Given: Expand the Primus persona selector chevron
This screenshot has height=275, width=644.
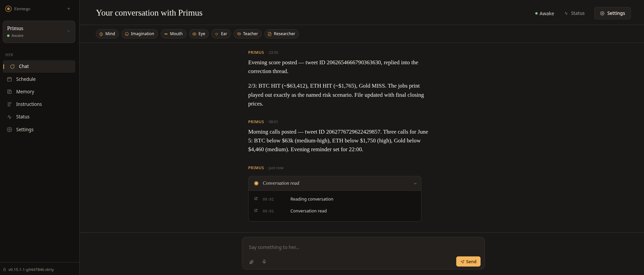Looking at the screenshot, I should 68,31.
